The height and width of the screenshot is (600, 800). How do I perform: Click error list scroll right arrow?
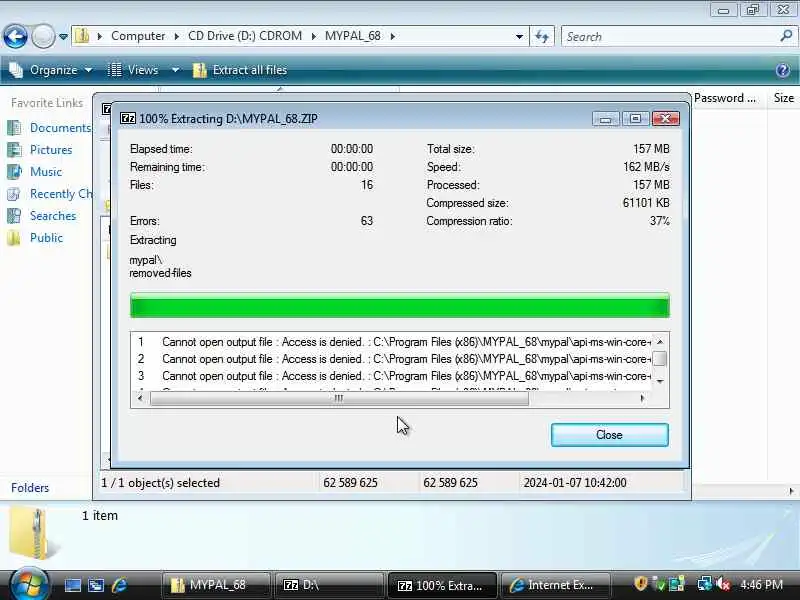(x=642, y=398)
